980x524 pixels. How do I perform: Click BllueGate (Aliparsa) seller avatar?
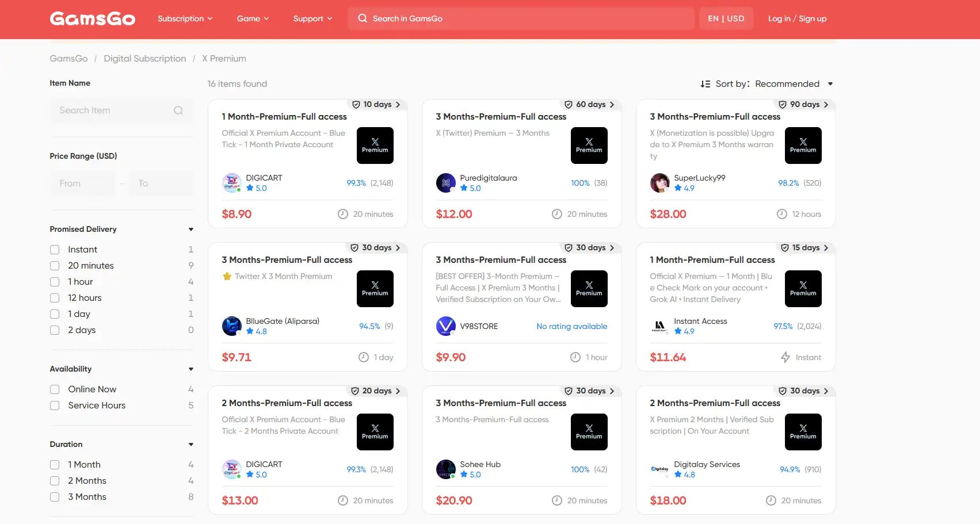click(x=231, y=326)
